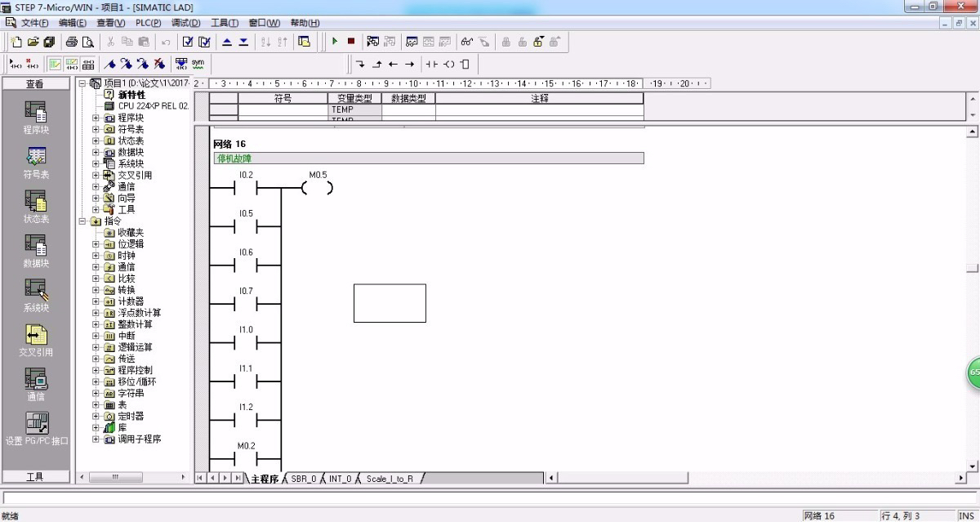980x522 pixels.
Task: Create a new project with the New icon
Action: (16, 42)
